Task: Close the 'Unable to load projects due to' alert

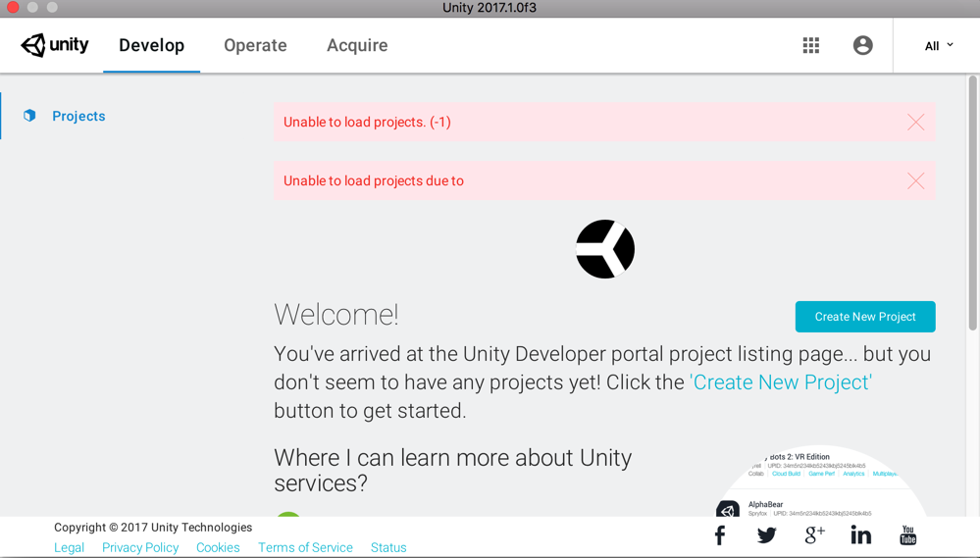Action: [915, 181]
